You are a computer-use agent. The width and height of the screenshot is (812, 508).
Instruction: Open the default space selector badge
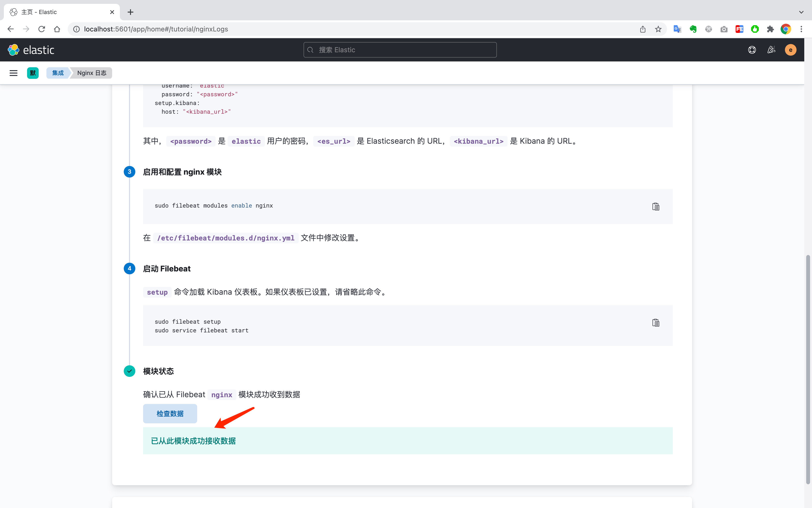tap(33, 73)
